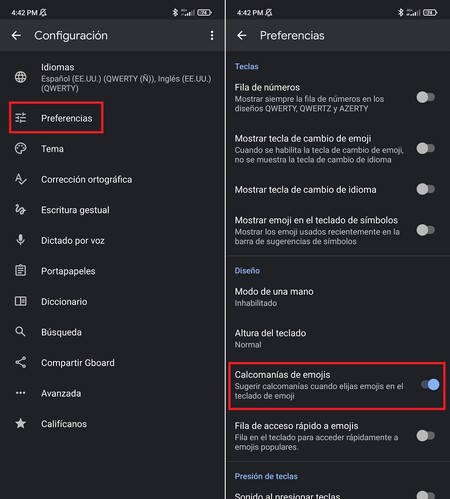The width and height of the screenshot is (450, 499).
Task: Open Tema palette icon
Action: pos(21,149)
